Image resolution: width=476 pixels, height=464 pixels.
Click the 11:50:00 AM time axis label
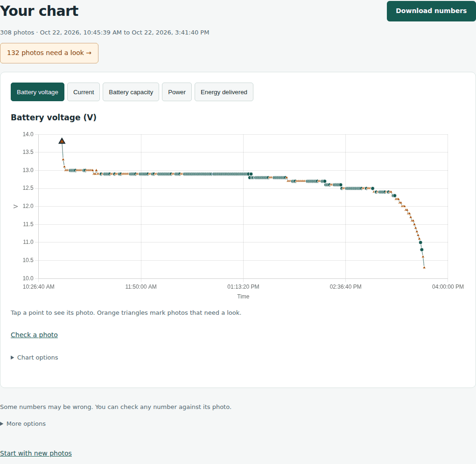[141, 287]
